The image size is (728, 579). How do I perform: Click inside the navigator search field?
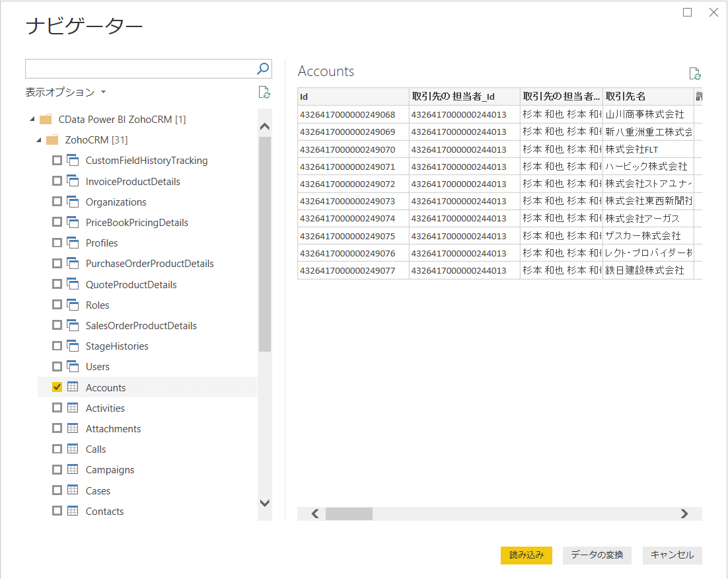click(139, 68)
